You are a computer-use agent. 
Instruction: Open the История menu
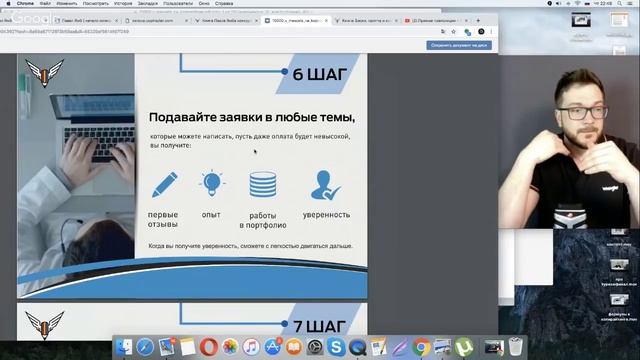coord(123,3)
